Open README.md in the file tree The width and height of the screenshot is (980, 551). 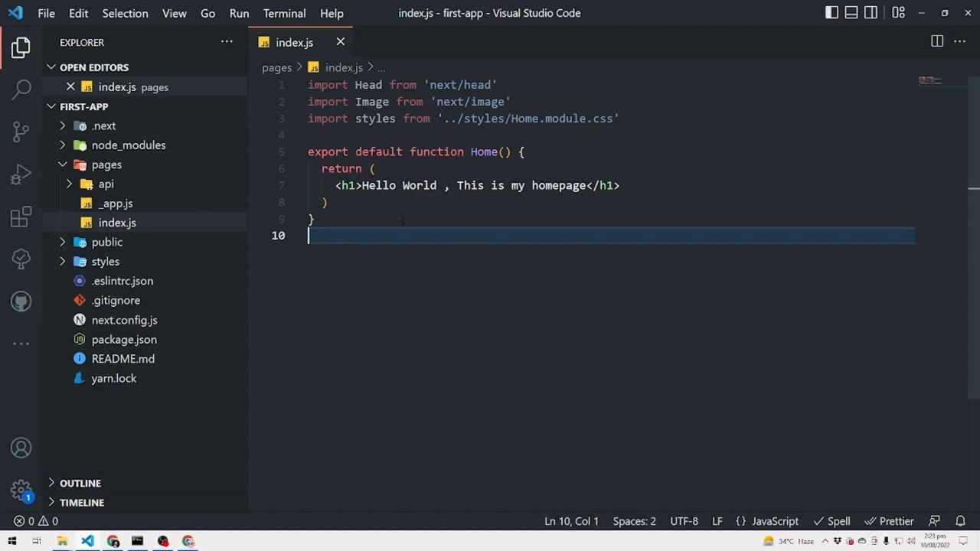click(x=122, y=359)
